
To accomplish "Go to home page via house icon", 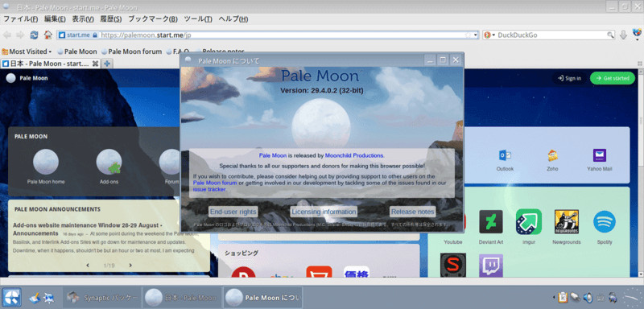I will 48,35.
